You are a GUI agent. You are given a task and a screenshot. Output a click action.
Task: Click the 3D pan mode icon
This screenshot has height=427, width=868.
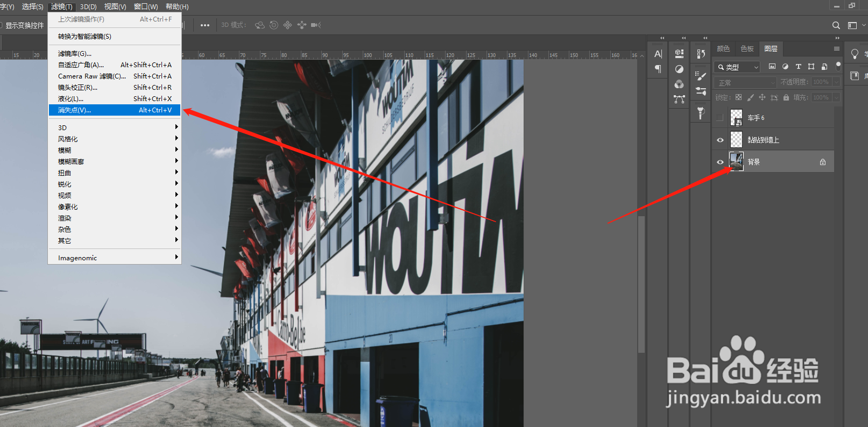288,25
